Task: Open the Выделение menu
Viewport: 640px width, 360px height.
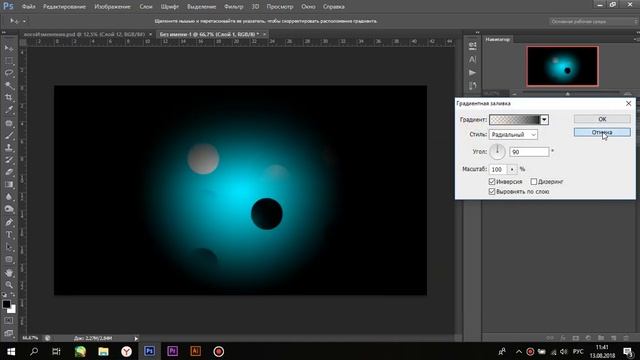Action: pyautogui.click(x=201, y=7)
